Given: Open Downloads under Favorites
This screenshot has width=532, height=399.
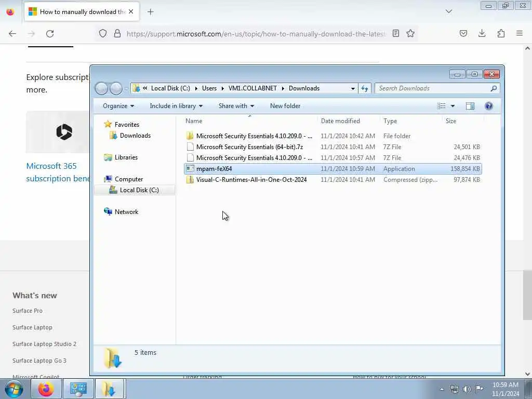Looking at the screenshot, I should coord(135,136).
